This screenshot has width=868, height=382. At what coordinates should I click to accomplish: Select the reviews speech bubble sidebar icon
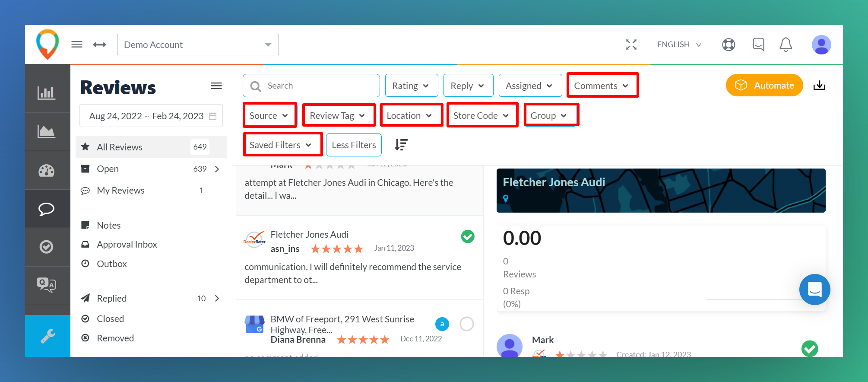pyautogui.click(x=47, y=209)
